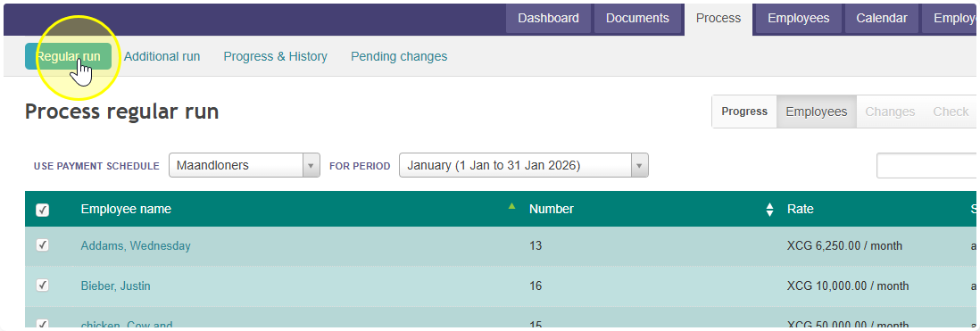
Task: Toggle the select-all employees checkbox
Action: coord(43,211)
